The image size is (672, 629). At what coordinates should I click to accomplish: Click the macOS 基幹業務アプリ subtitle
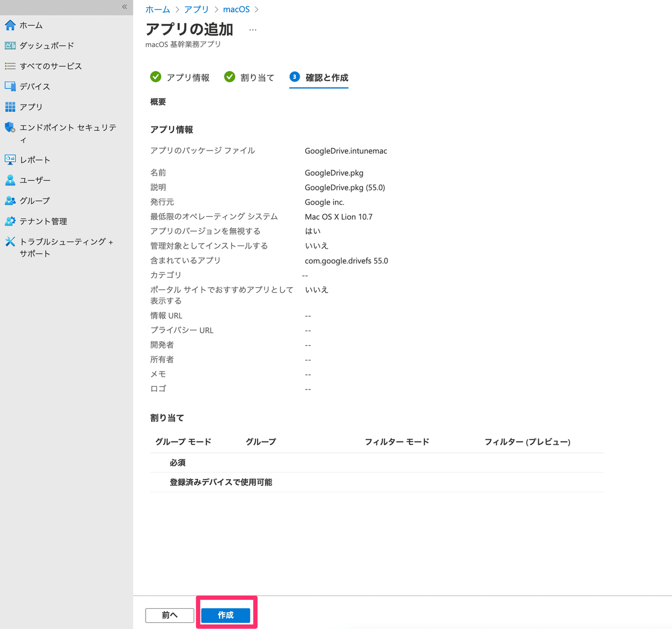click(x=183, y=44)
